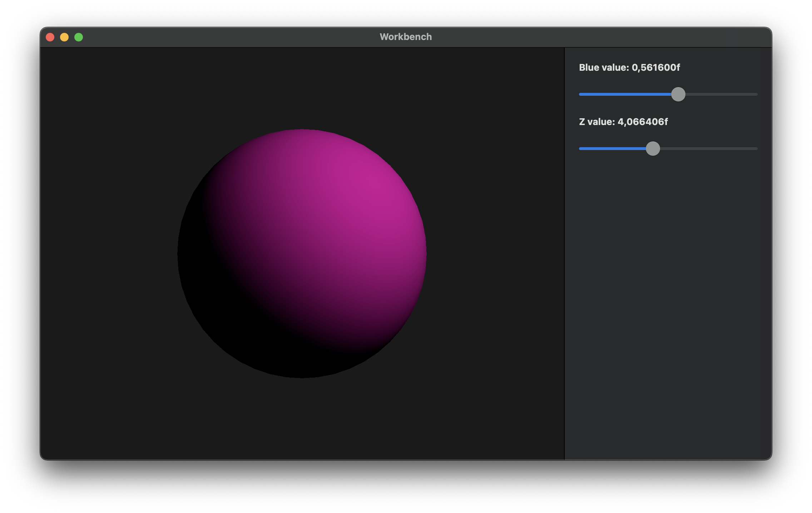
Task: Maximize the window using green button
Action: tap(79, 37)
